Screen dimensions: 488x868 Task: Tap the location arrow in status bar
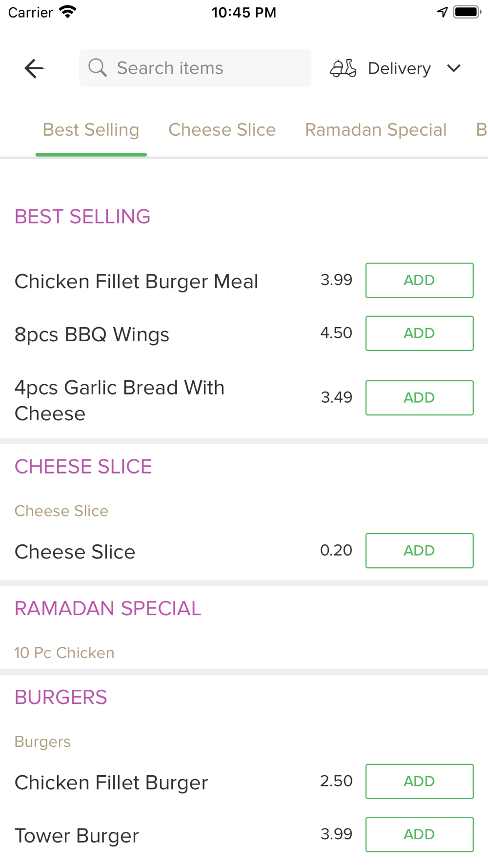click(x=442, y=12)
